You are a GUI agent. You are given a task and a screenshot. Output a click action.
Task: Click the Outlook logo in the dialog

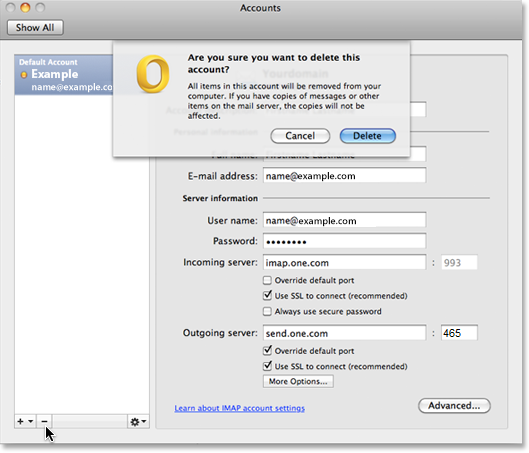point(153,74)
